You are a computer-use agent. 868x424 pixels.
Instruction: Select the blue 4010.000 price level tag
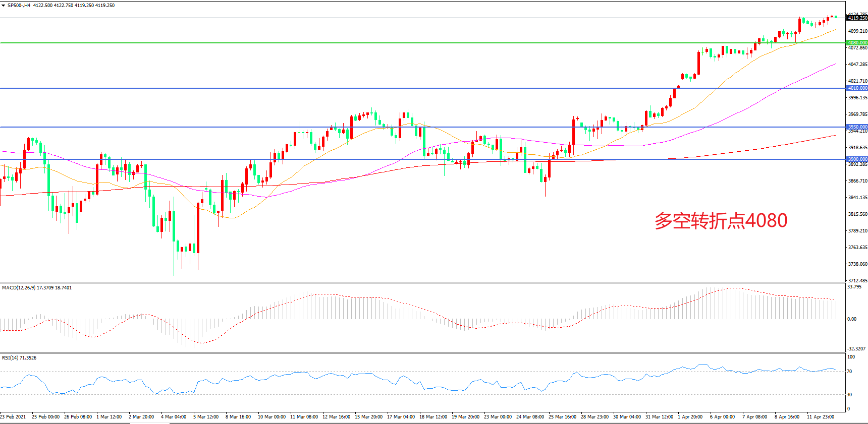[x=857, y=88]
